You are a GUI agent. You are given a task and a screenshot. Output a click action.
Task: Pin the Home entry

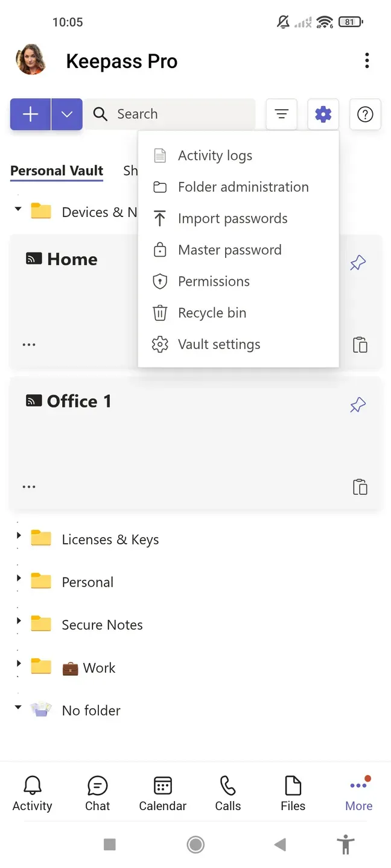pos(358,262)
